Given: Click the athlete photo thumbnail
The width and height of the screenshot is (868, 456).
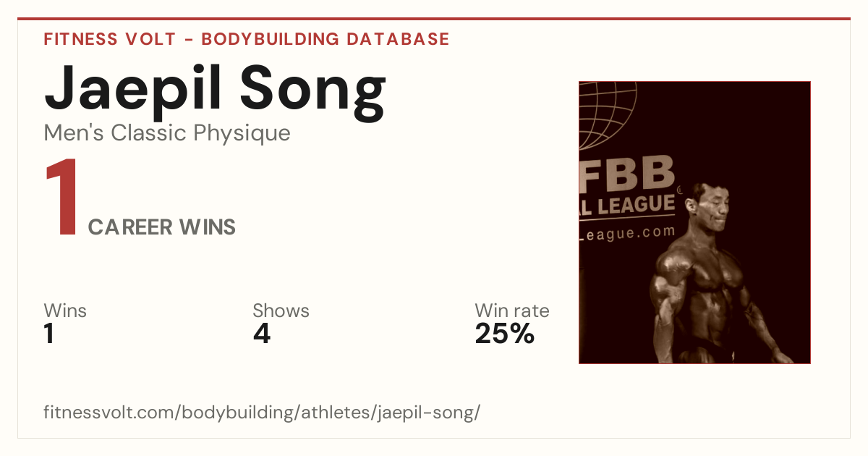Looking at the screenshot, I should pos(694,222).
